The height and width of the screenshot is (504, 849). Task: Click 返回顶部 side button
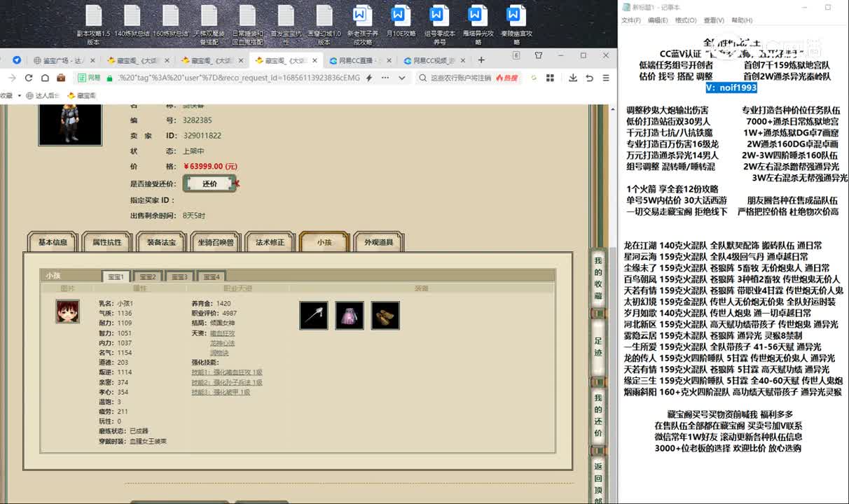pyautogui.click(x=598, y=479)
